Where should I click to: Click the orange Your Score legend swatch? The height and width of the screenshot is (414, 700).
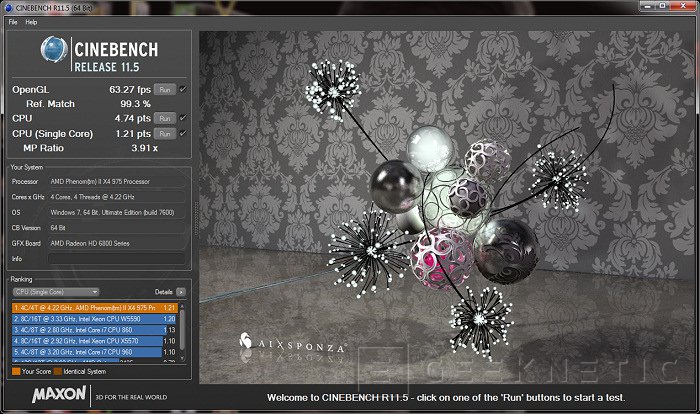pyautogui.click(x=17, y=371)
